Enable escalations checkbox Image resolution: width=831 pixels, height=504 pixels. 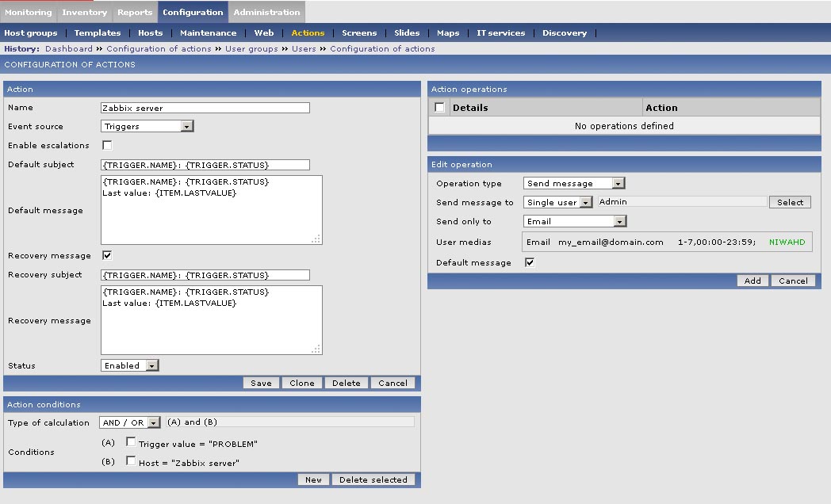[x=107, y=145]
